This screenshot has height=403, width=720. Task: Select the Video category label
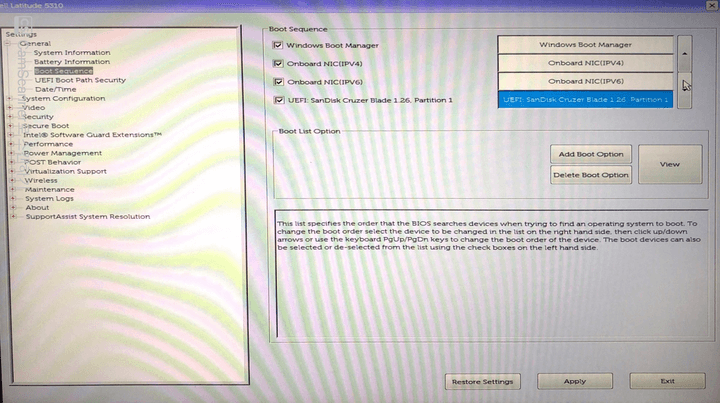34,107
